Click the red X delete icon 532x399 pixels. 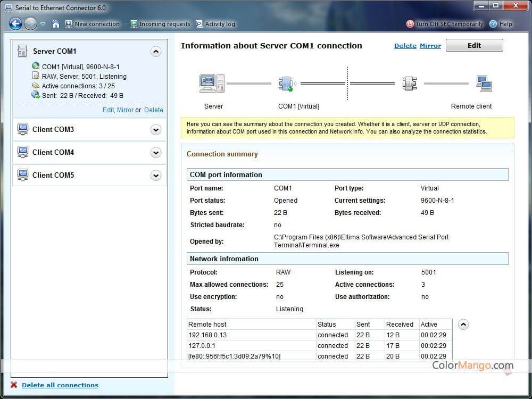pyautogui.click(x=14, y=385)
